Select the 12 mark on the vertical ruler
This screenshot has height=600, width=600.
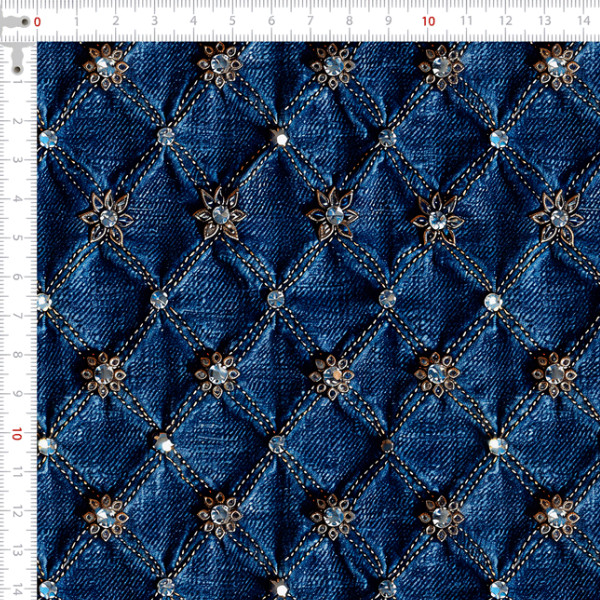click(x=18, y=511)
